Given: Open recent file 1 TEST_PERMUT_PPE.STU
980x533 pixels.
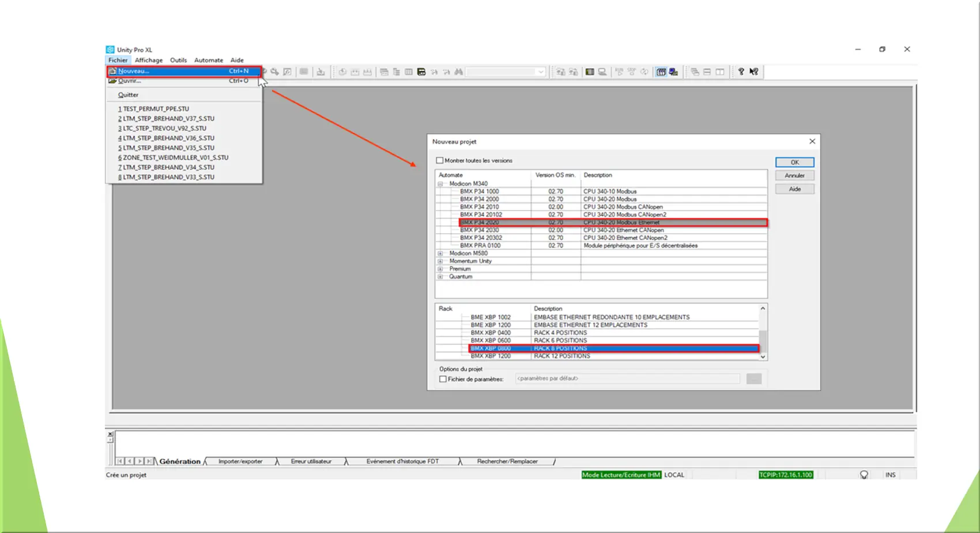Looking at the screenshot, I should (x=184, y=108).
